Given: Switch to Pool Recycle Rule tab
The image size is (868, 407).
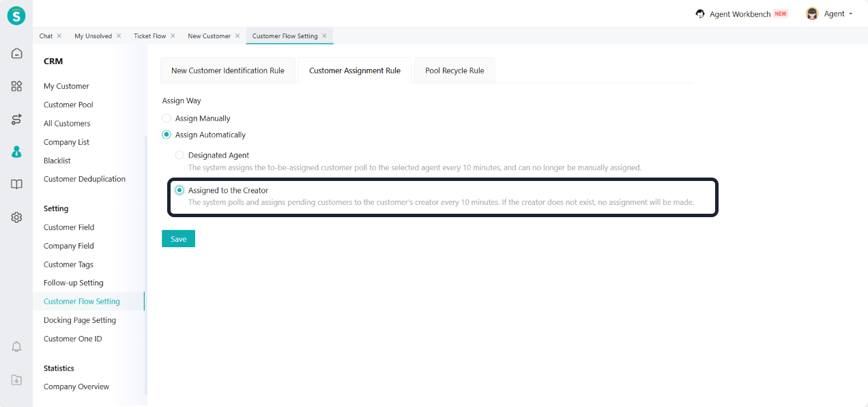Looking at the screenshot, I should [x=454, y=70].
